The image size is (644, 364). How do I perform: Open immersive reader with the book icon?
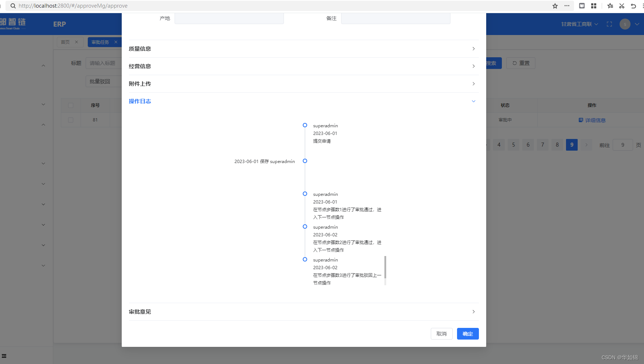(582, 6)
